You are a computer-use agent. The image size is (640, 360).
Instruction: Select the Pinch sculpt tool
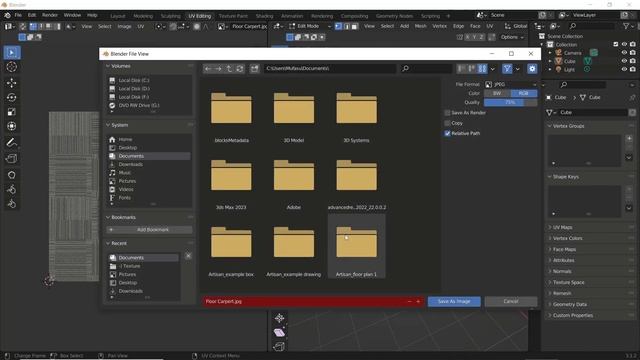click(x=11, y=204)
